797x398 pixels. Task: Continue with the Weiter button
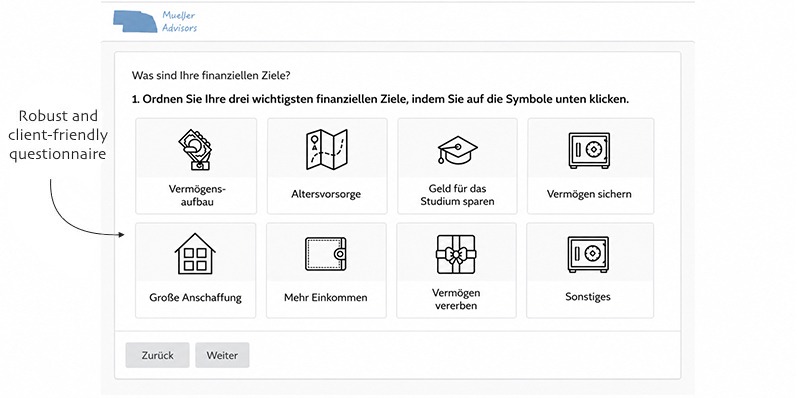click(222, 355)
